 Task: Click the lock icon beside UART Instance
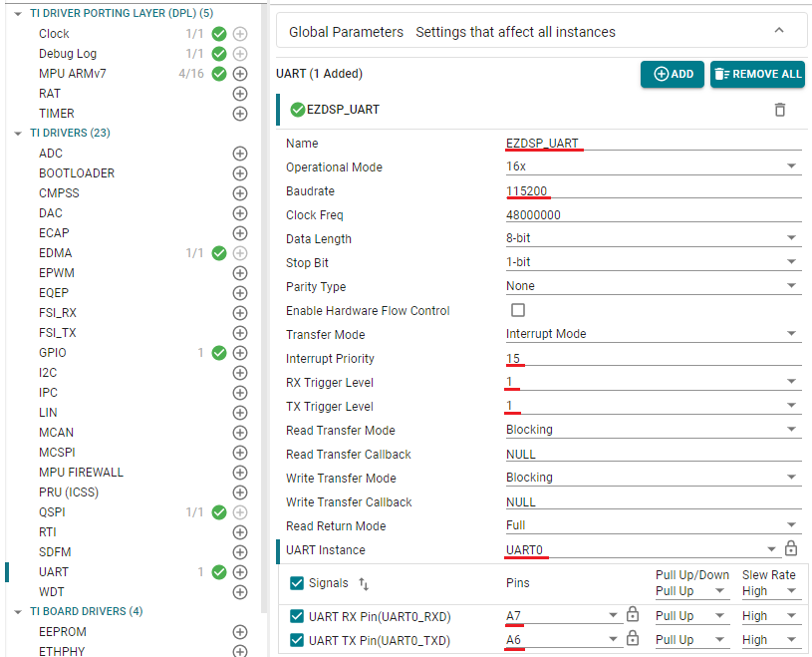[791, 549]
